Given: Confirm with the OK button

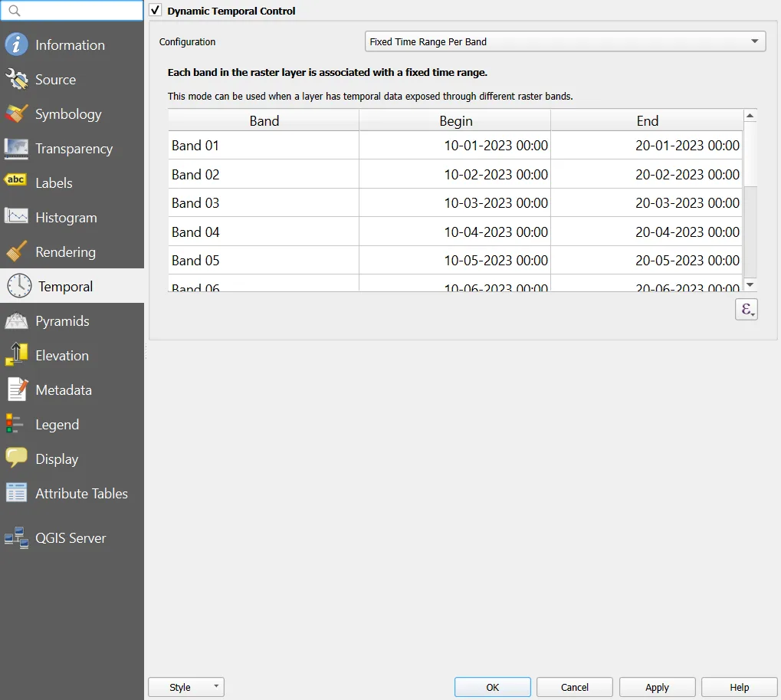Looking at the screenshot, I should (x=493, y=687).
